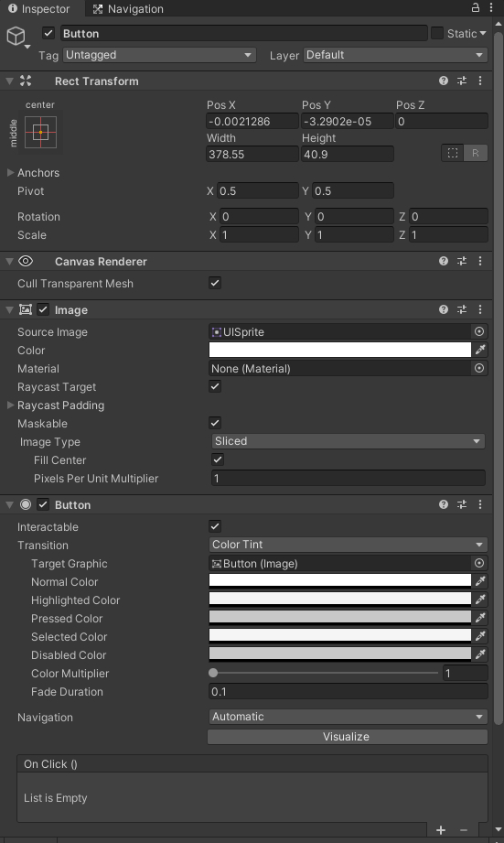Click the Source Image object picker circle

click(x=478, y=331)
